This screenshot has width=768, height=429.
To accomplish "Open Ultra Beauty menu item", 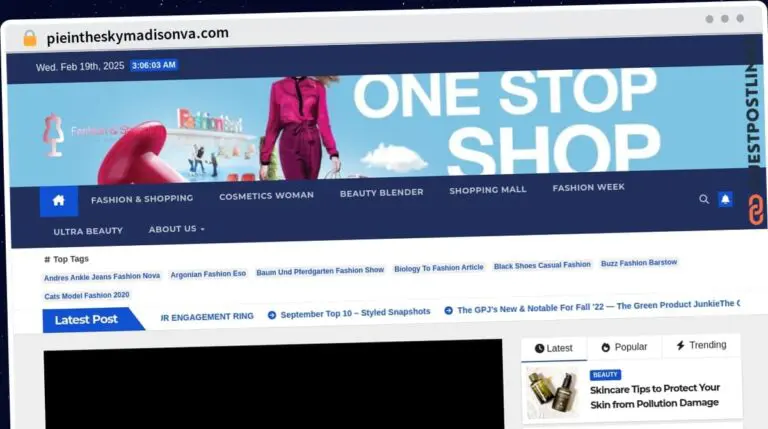I will (88, 231).
